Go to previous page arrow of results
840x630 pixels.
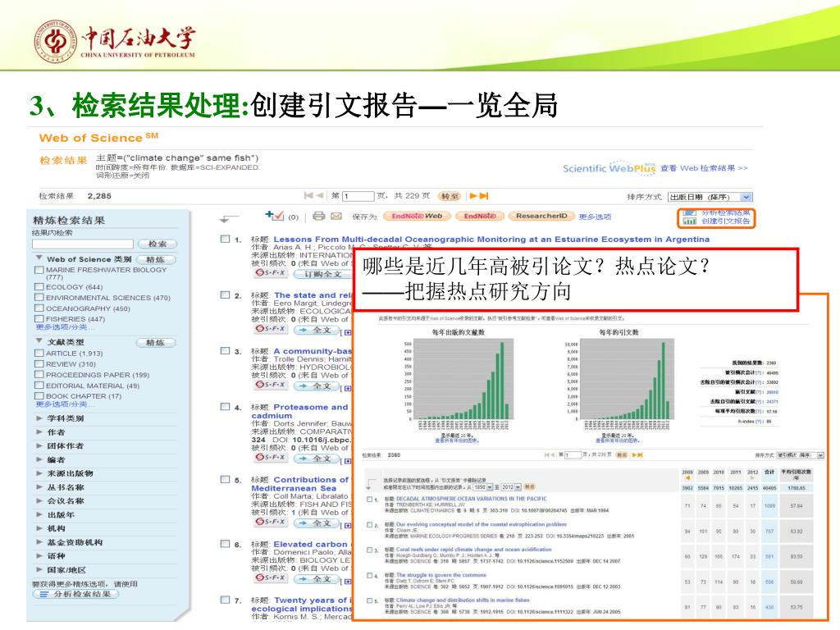click(x=320, y=196)
